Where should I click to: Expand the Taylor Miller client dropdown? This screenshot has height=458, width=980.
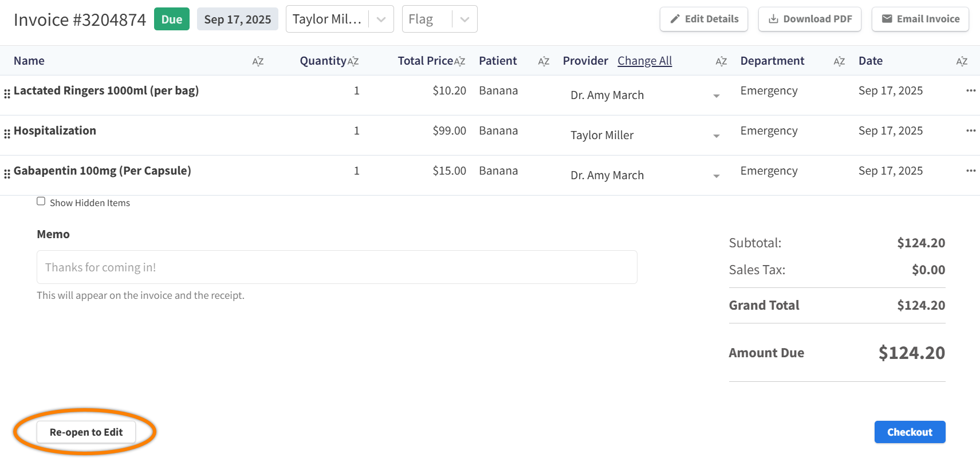coord(381,19)
